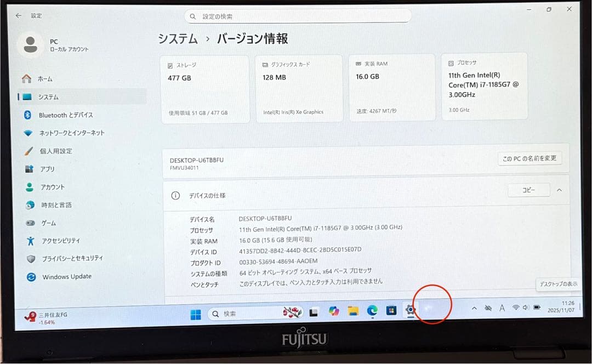Expand hidden icons with the tray chevron
Screen dimensions: 592x364
pyautogui.click(x=474, y=308)
